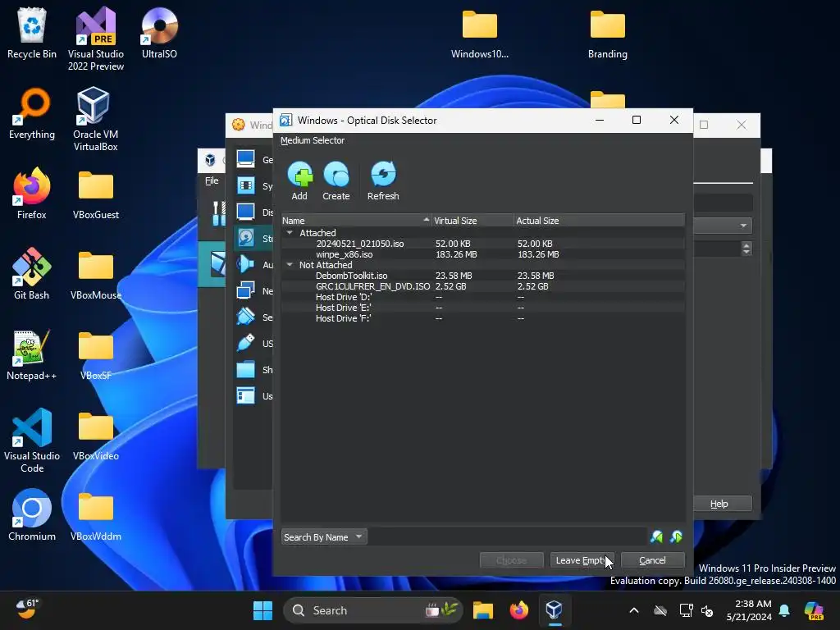The height and width of the screenshot is (630, 840).
Task: Open Notepad++ desktop shortcut
Action: click(x=32, y=354)
